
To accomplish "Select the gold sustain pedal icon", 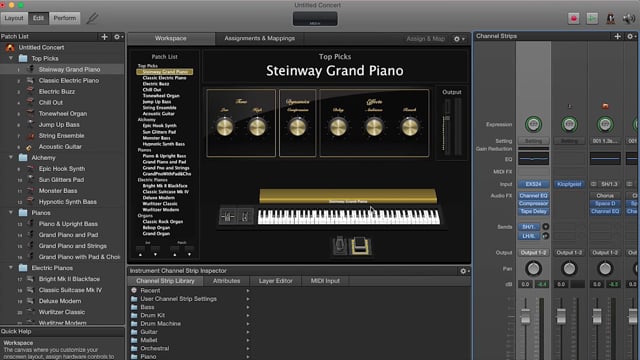I will [x=360, y=246].
